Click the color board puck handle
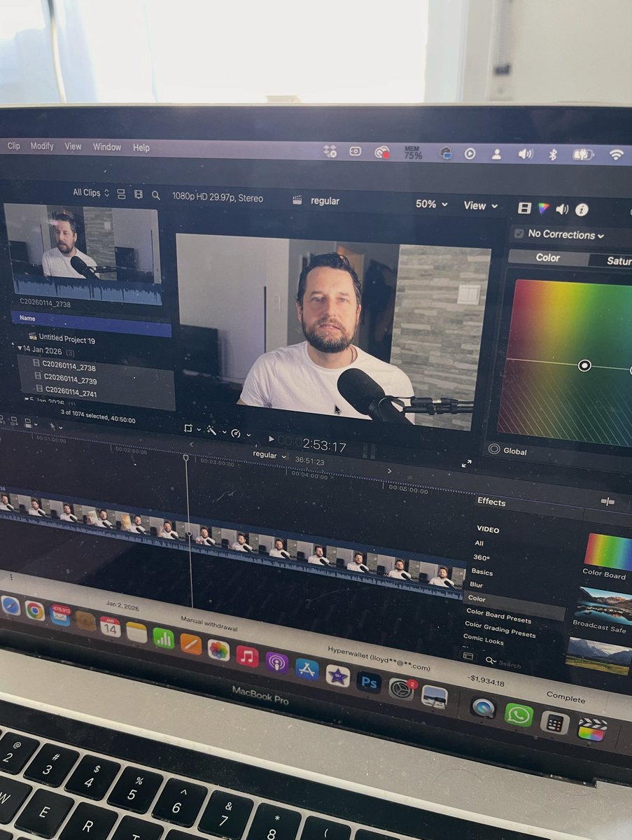The height and width of the screenshot is (840, 632). point(584,365)
